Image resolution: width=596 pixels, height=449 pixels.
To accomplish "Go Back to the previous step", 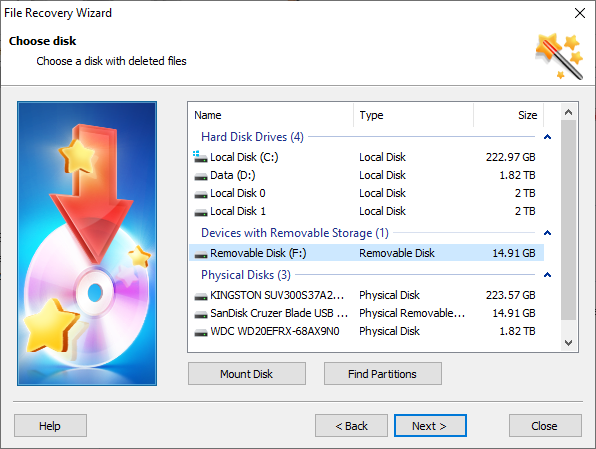I will click(351, 426).
